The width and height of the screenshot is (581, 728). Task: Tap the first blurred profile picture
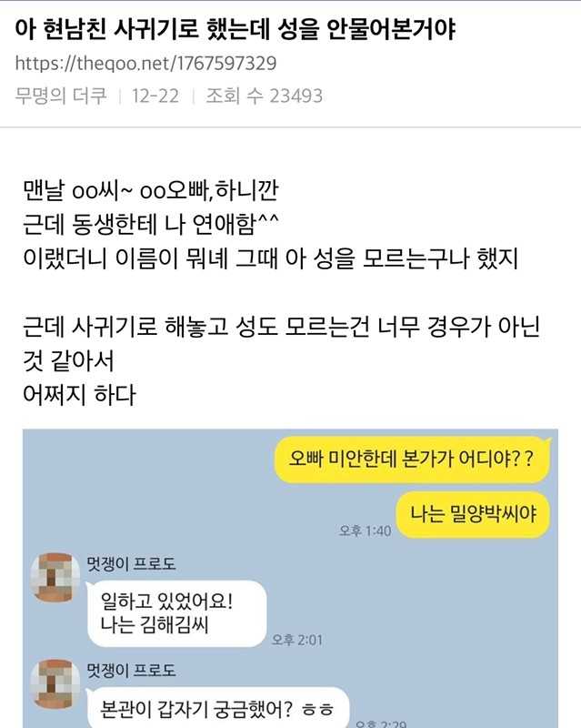click(x=55, y=577)
